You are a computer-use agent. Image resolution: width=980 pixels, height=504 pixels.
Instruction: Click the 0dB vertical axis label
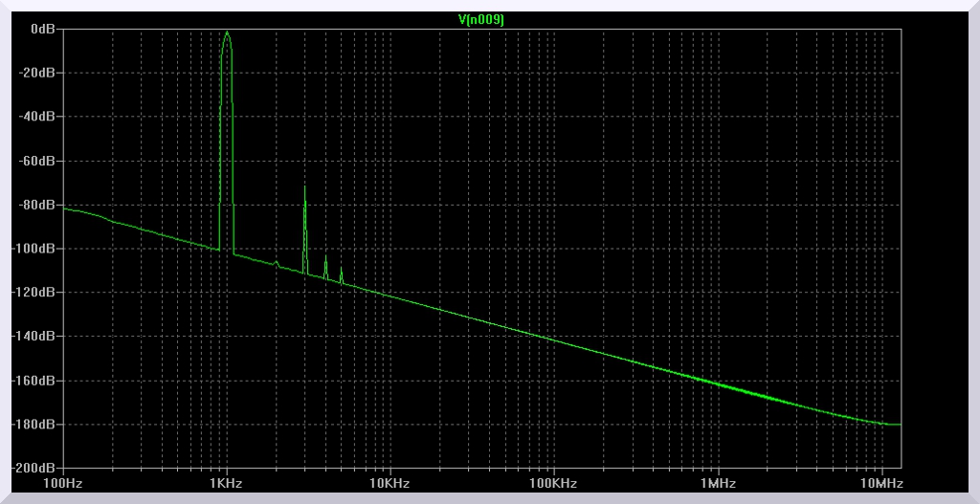tap(44, 29)
